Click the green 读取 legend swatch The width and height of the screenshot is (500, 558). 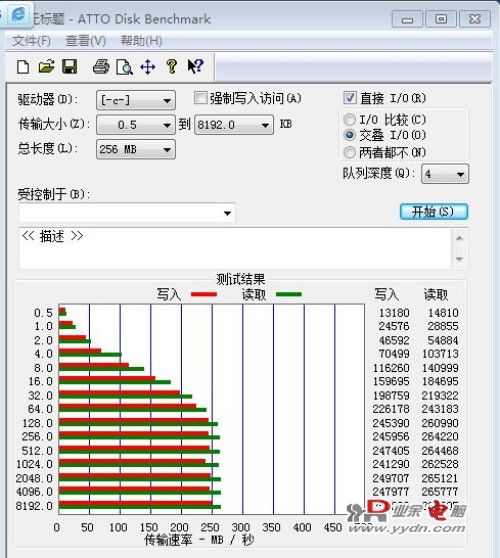coord(289,294)
